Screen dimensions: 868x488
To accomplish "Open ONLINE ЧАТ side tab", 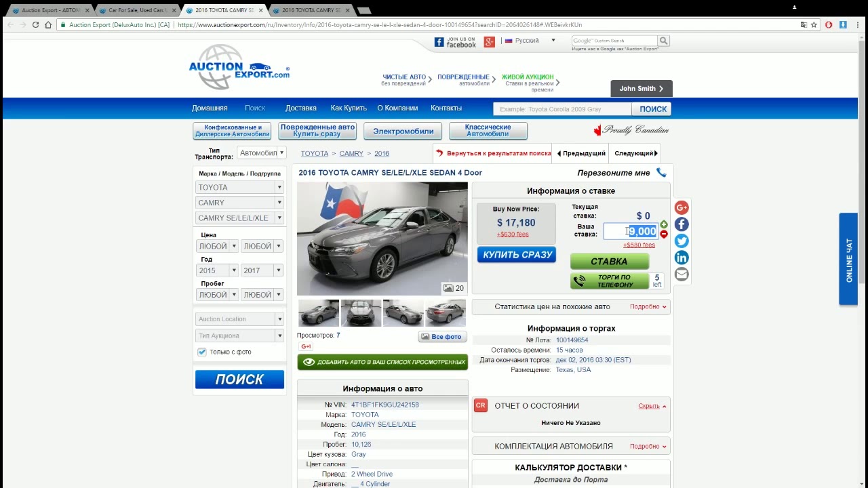I will click(x=848, y=259).
